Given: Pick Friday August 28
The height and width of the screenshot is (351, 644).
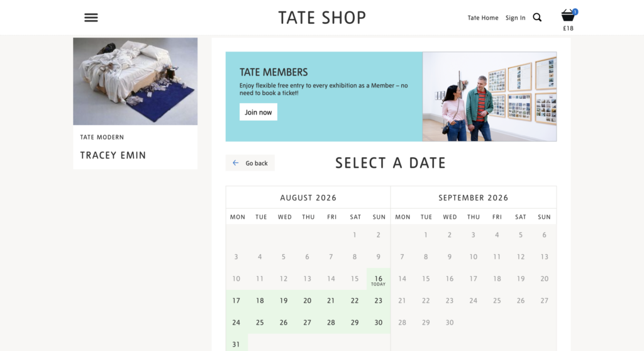Looking at the screenshot, I should coord(331,323).
